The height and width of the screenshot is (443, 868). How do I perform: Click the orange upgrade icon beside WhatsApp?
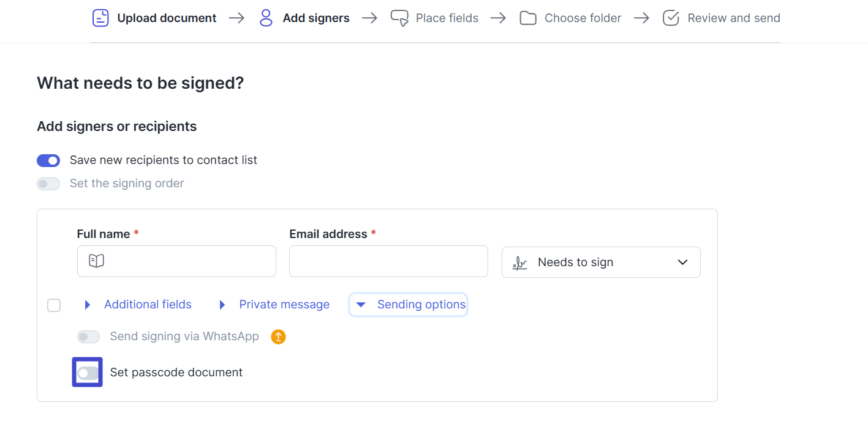279,337
